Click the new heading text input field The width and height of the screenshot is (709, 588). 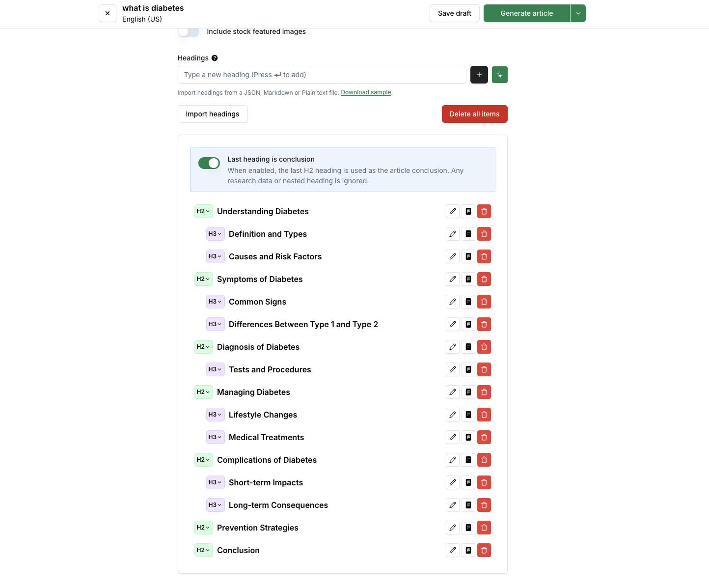tap(322, 75)
